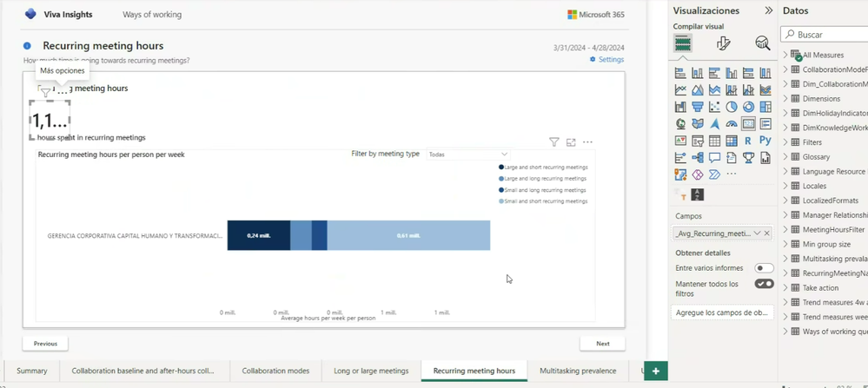Select the donut chart visual
The width and height of the screenshot is (868, 388).
pyautogui.click(x=748, y=107)
